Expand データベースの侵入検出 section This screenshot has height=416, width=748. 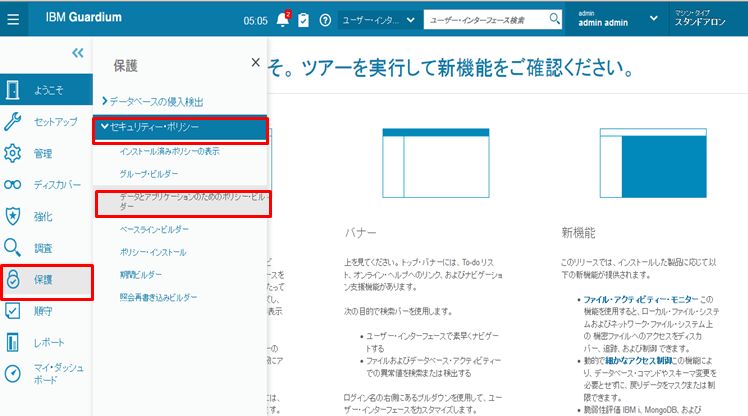[x=150, y=102]
